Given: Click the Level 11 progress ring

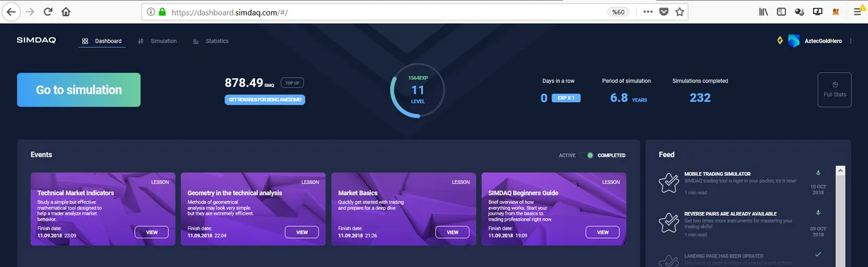Looking at the screenshot, I should [418, 90].
